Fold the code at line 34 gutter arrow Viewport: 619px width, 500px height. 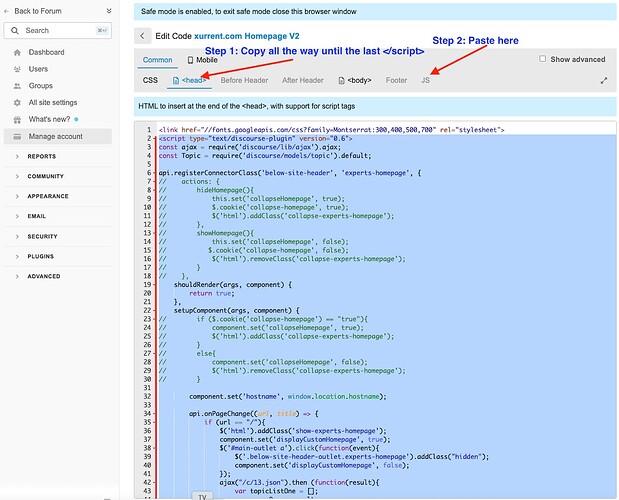[154, 414]
